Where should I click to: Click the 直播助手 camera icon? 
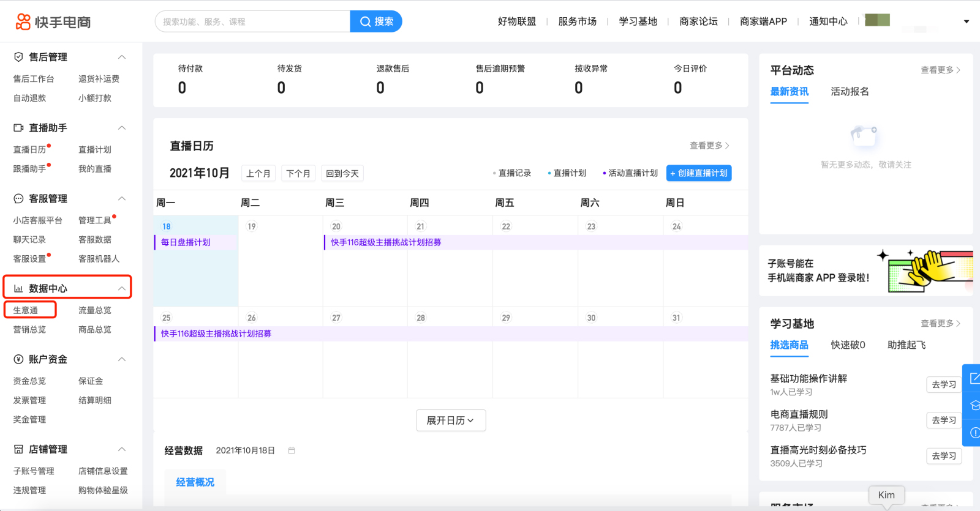(x=18, y=128)
